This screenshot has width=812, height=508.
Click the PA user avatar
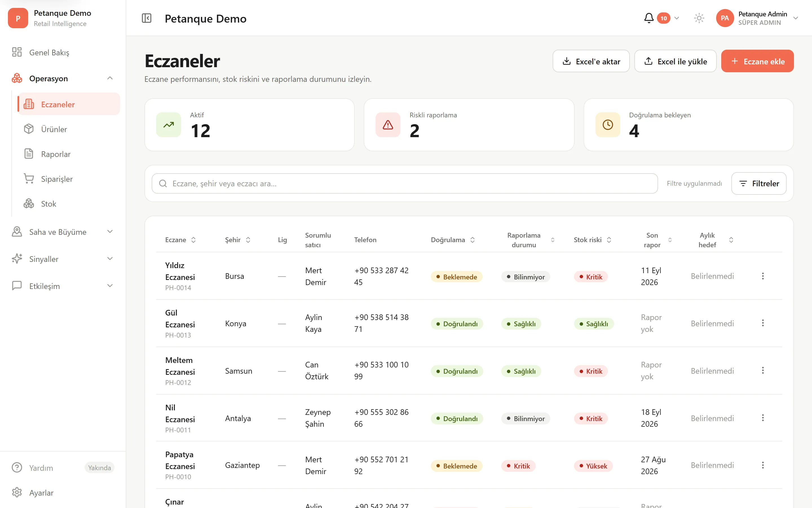[x=725, y=18]
